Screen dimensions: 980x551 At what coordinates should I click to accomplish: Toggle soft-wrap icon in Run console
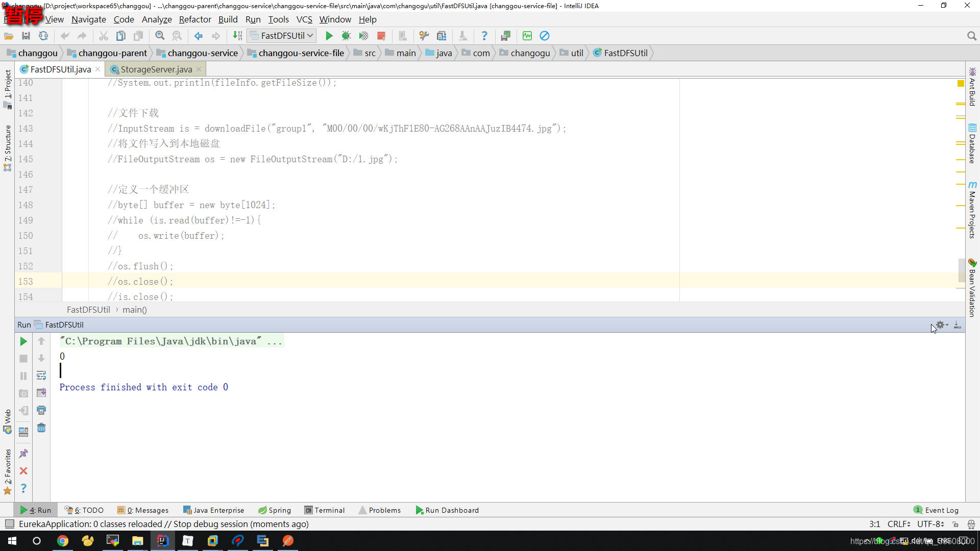click(x=41, y=375)
